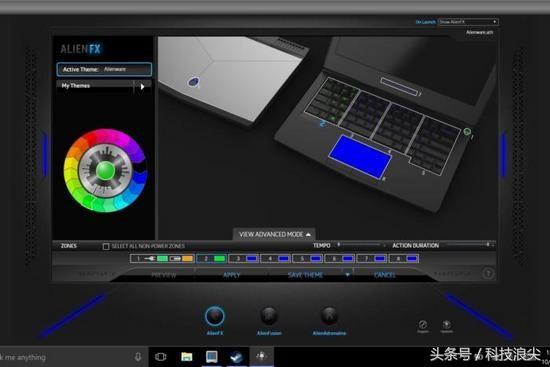Viewport: 550px width, 367px height.
Task: Expand the My Themes arrow
Action: click(142, 86)
